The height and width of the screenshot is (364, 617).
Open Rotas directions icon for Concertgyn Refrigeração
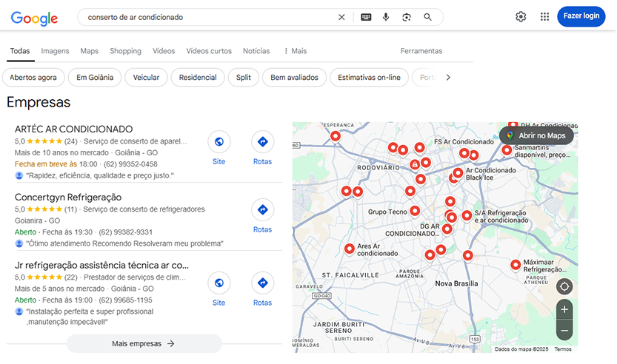[x=262, y=210]
